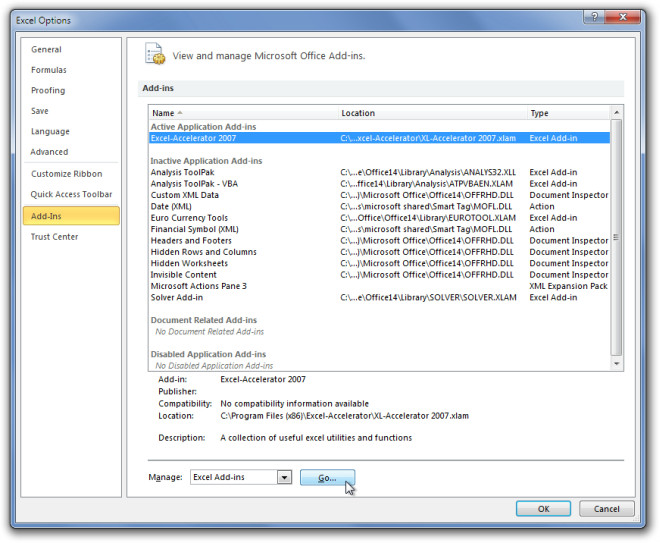
Task: Click the Help question mark button
Action: 594,17
